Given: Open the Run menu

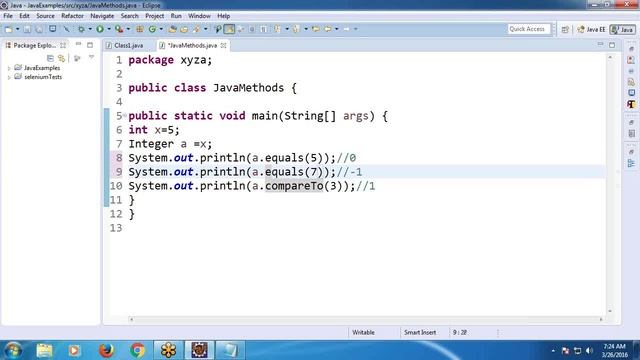Looking at the screenshot, I should tap(176, 16).
